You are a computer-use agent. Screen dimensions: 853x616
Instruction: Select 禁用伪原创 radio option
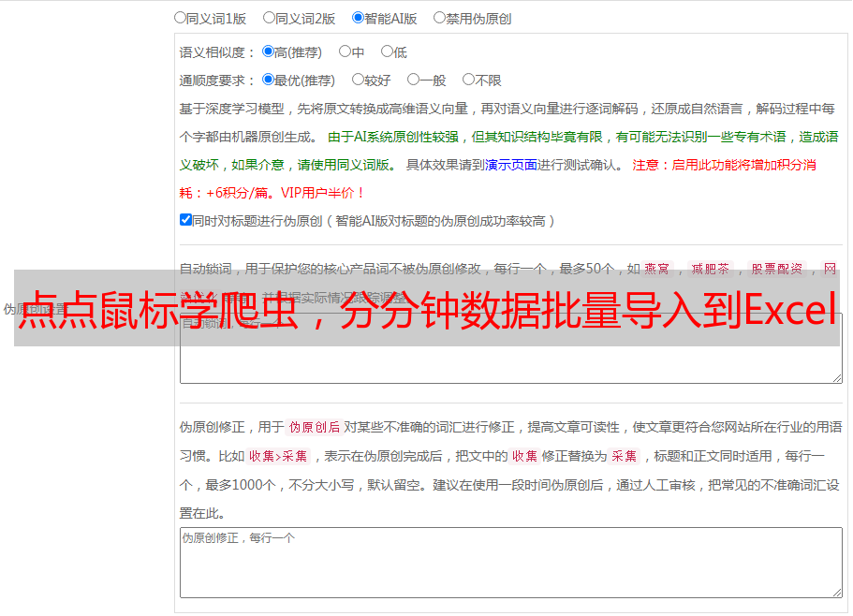tap(439, 18)
